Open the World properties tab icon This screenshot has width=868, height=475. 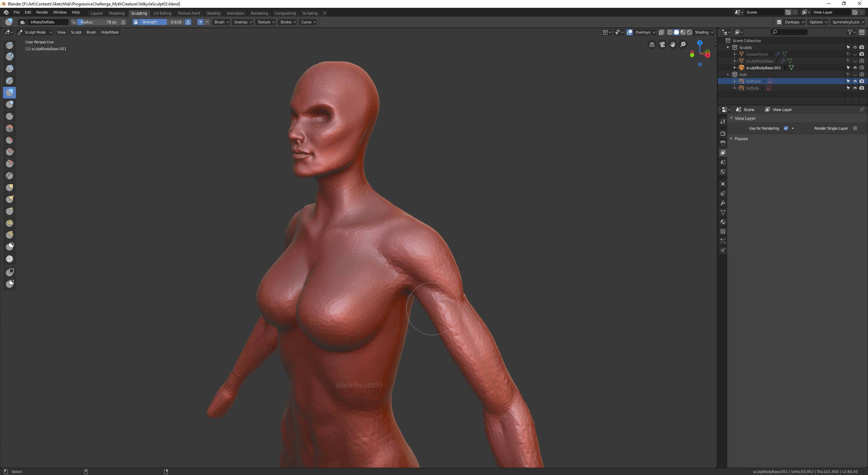[723, 172]
